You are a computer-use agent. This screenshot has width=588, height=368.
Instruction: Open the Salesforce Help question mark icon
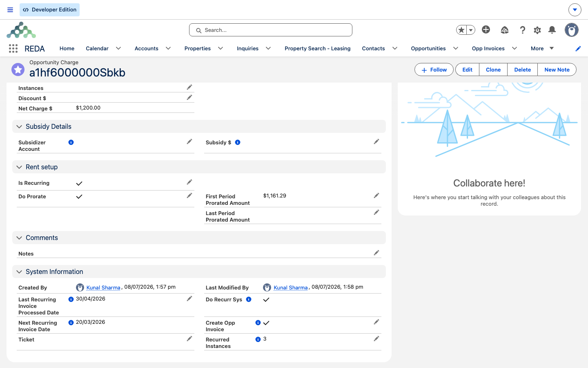(x=522, y=30)
